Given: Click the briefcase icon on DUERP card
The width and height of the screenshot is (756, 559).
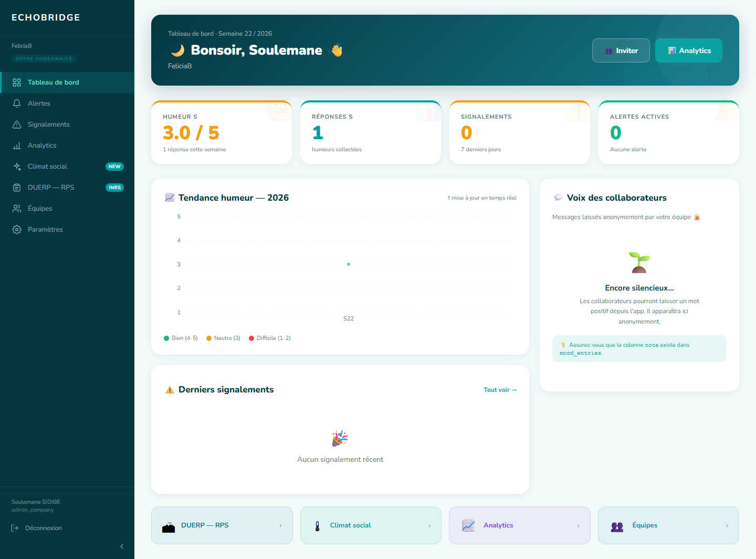Looking at the screenshot, I should [169, 527].
